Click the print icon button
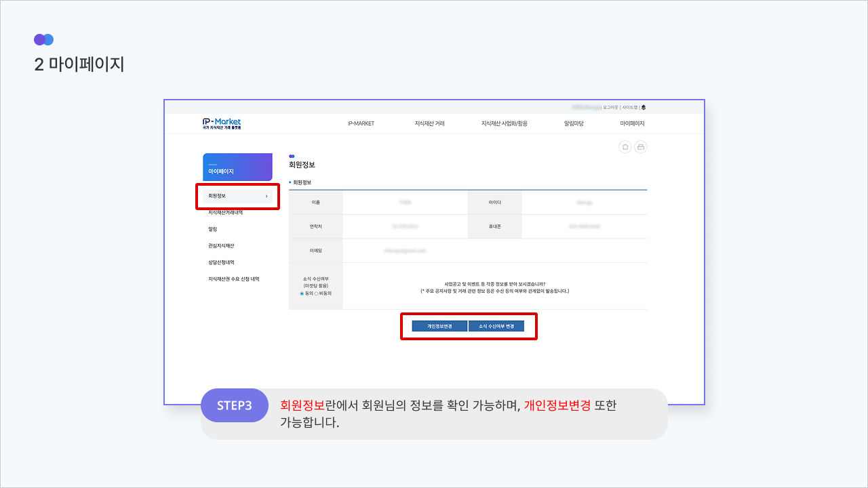868x488 pixels. [x=641, y=147]
